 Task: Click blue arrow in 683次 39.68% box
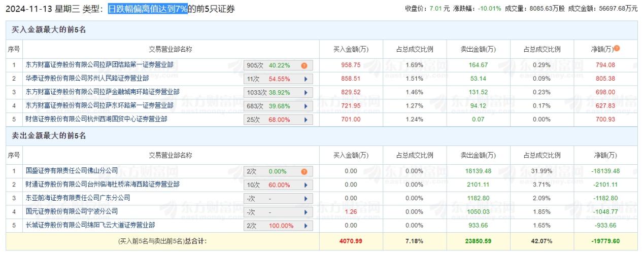point(306,106)
